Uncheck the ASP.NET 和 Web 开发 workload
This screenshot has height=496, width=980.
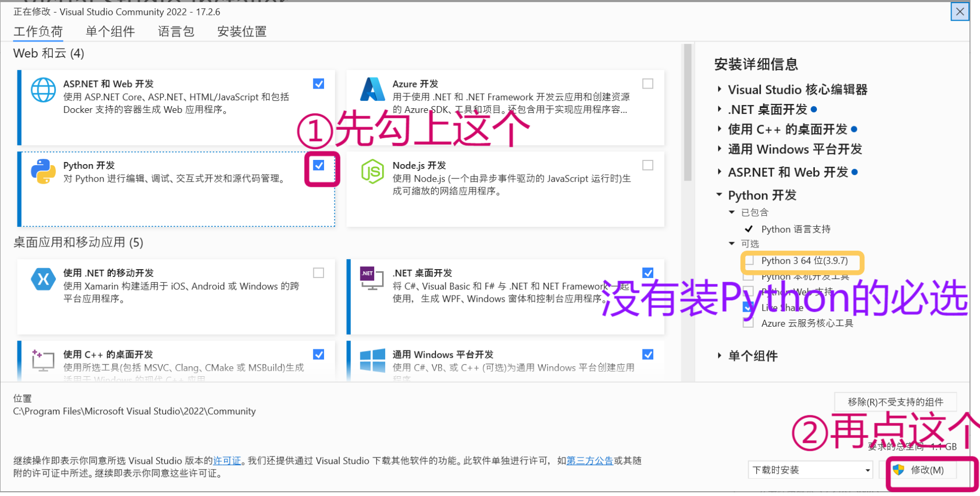click(318, 83)
